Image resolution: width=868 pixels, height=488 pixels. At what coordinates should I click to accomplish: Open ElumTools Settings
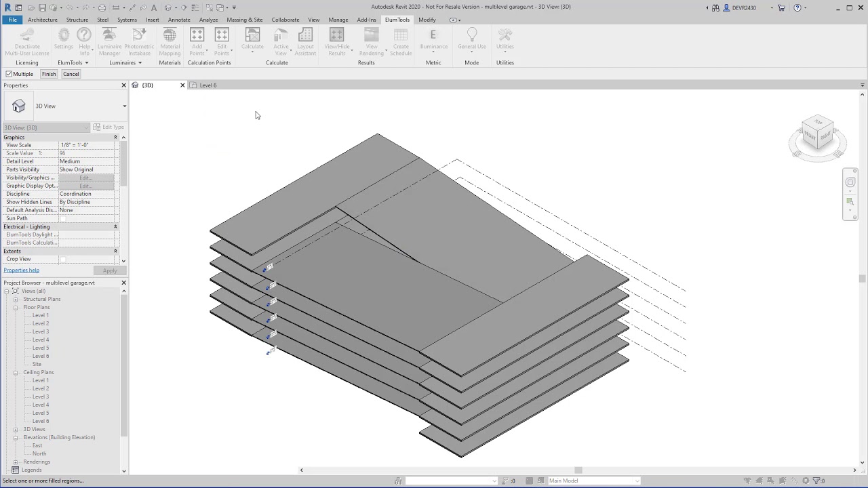(63, 39)
